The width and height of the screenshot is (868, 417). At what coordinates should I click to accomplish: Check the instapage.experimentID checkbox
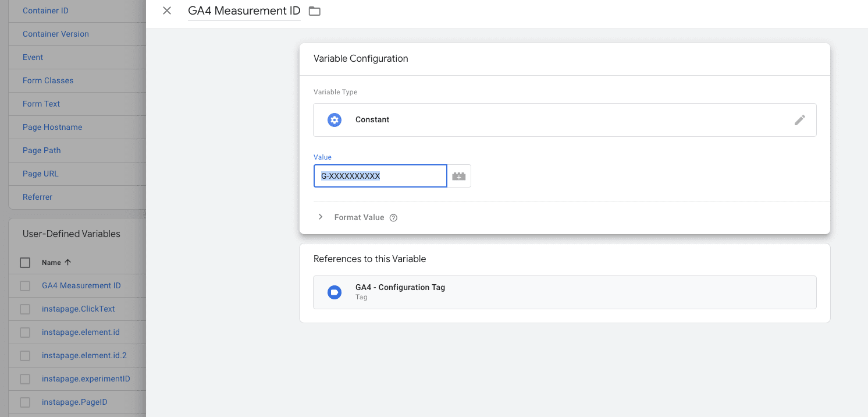point(25,379)
